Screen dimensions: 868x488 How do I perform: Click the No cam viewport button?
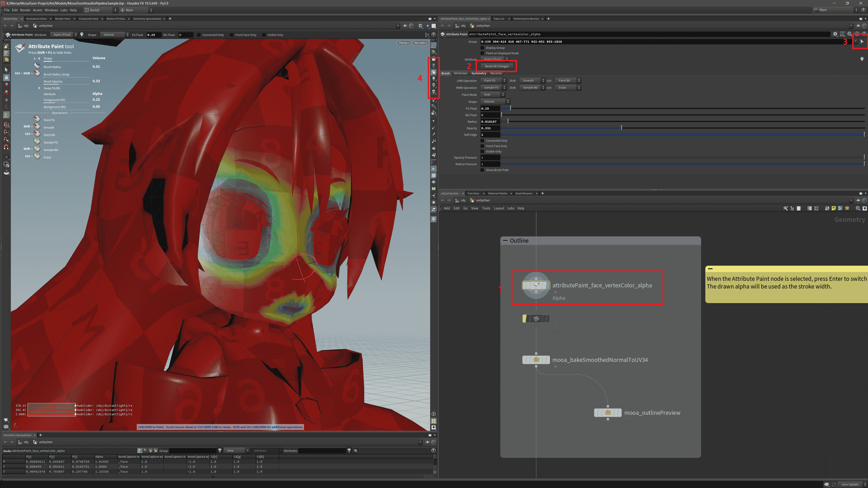click(x=420, y=43)
